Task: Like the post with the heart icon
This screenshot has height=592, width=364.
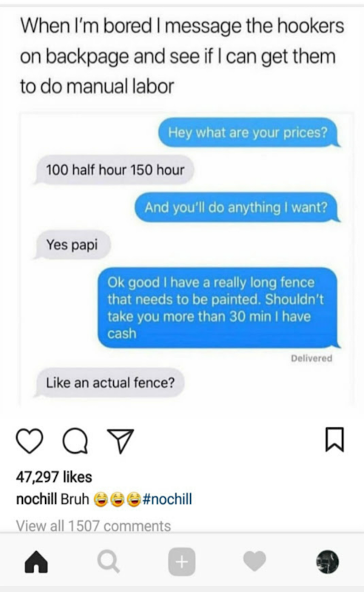Action: (x=30, y=441)
